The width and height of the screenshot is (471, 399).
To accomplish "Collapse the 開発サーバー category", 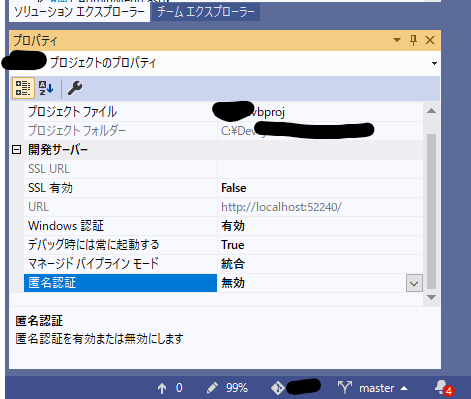I will 16,150.
